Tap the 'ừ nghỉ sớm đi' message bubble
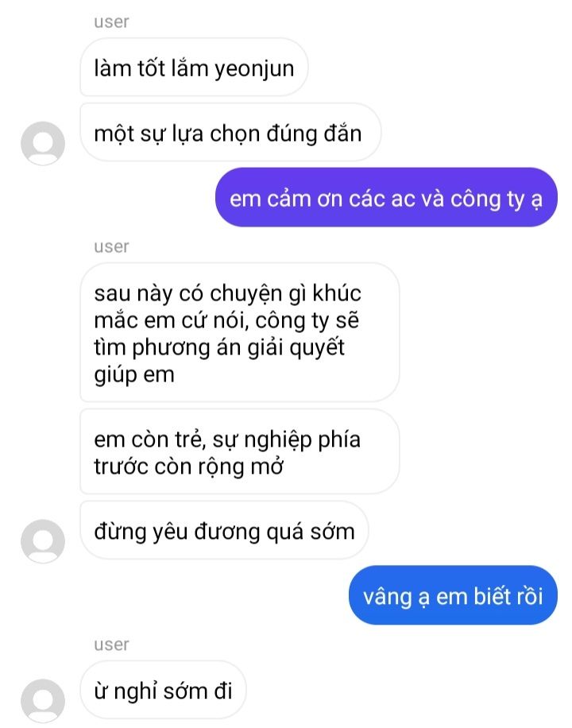The height and width of the screenshot is (728, 572). [x=163, y=690]
